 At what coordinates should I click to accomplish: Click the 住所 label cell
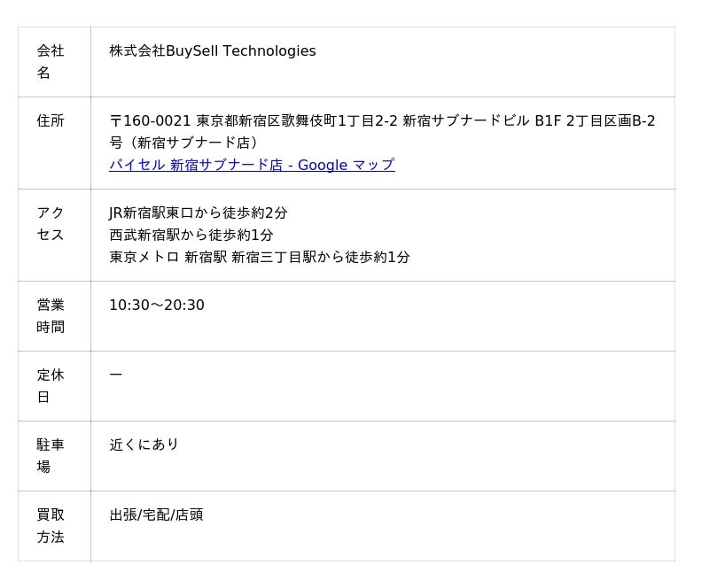[54, 143]
